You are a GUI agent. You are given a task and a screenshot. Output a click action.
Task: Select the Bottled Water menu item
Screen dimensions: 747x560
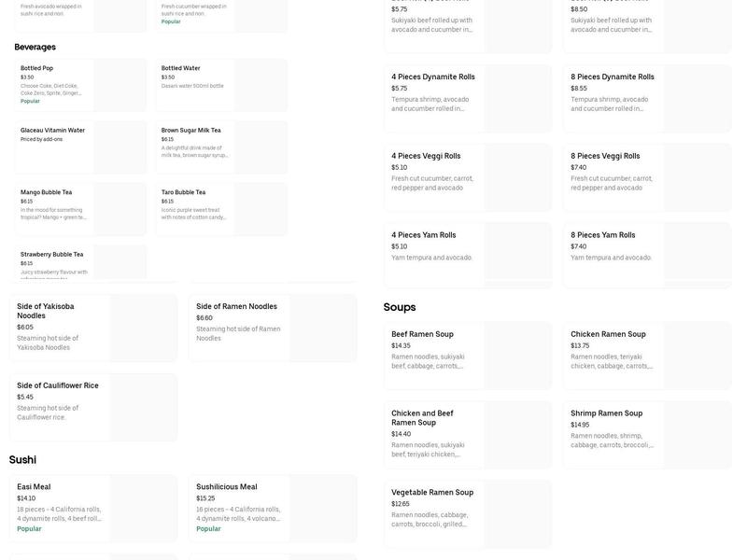pos(221,85)
